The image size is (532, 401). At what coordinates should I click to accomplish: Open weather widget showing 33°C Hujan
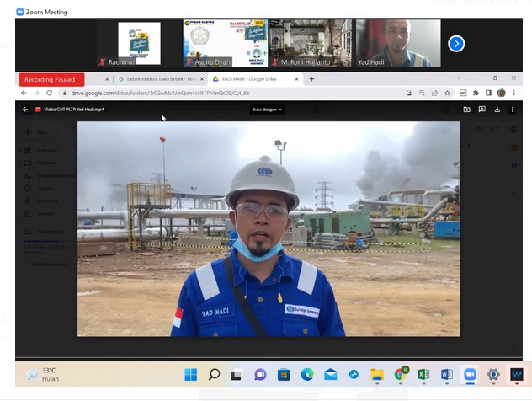click(x=43, y=375)
